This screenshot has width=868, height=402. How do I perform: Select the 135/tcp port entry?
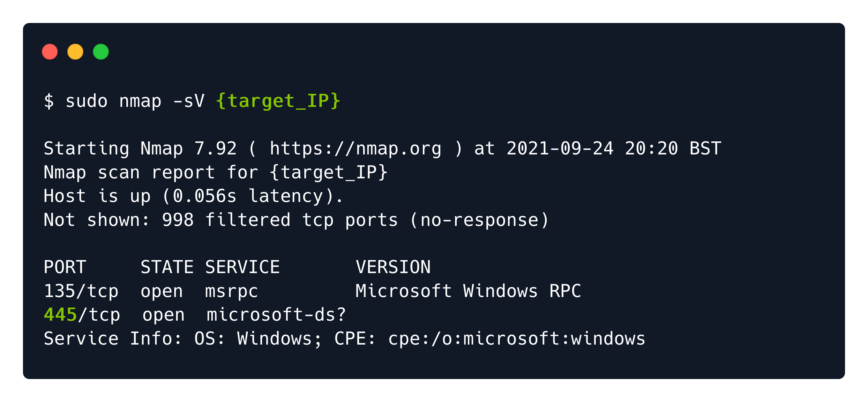(81, 291)
